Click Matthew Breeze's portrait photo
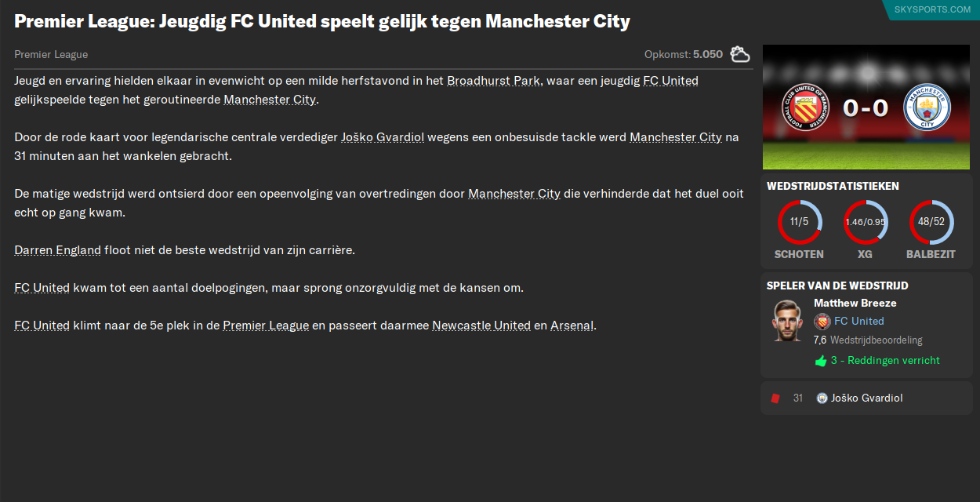Image resolution: width=980 pixels, height=502 pixels. (x=789, y=321)
